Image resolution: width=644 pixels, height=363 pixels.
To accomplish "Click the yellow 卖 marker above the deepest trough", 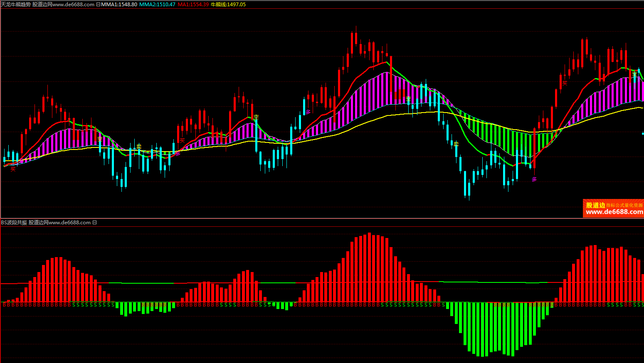I will 456,143.
